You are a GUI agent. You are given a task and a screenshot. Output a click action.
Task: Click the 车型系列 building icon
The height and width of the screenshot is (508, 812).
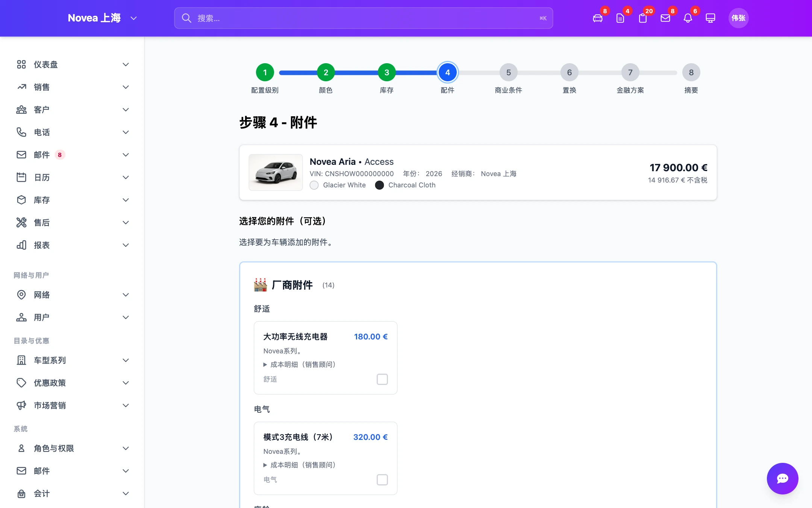(x=21, y=360)
